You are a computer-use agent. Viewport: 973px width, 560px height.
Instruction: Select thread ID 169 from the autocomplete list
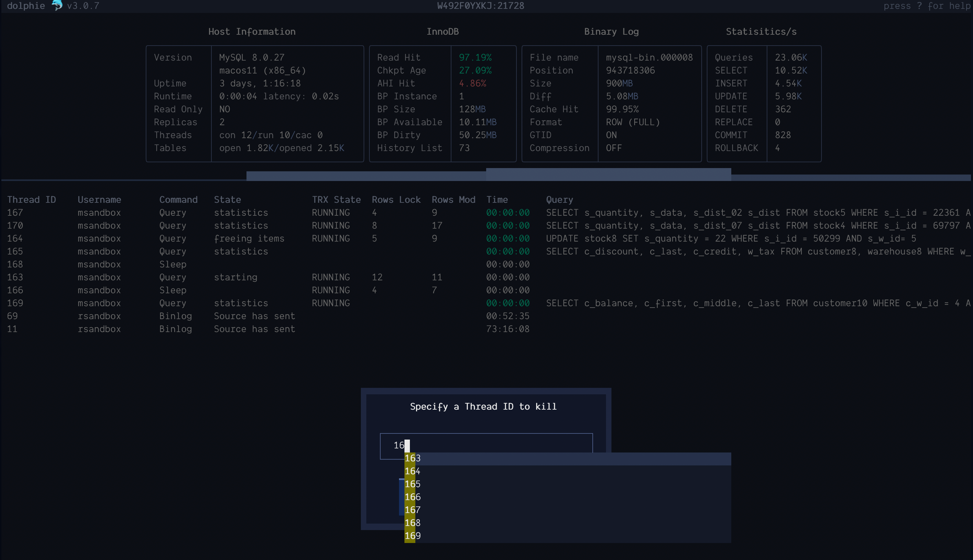point(413,536)
